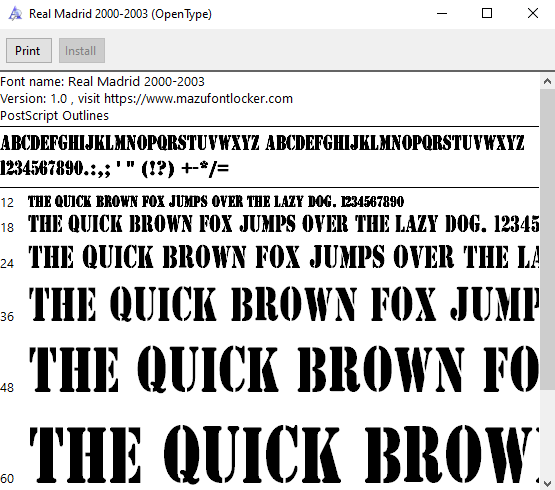This screenshot has width=555, height=490.
Task: Click the 12 point sample sentence
Action: (216, 202)
